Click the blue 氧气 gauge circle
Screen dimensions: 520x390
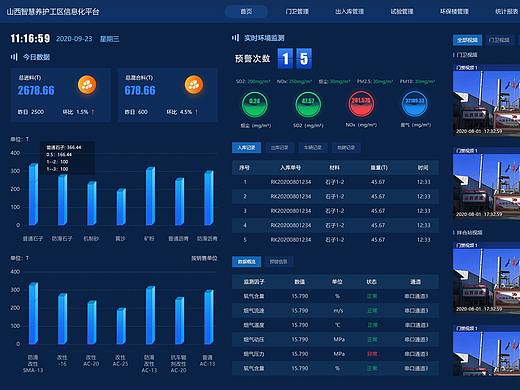(x=415, y=104)
